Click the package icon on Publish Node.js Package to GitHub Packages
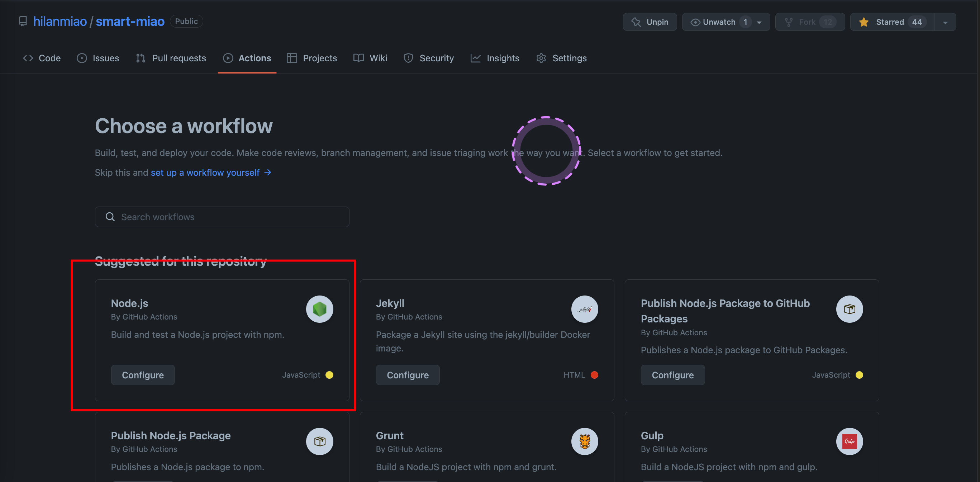This screenshot has width=980, height=482. pyautogui.click(x=849, y=309)
